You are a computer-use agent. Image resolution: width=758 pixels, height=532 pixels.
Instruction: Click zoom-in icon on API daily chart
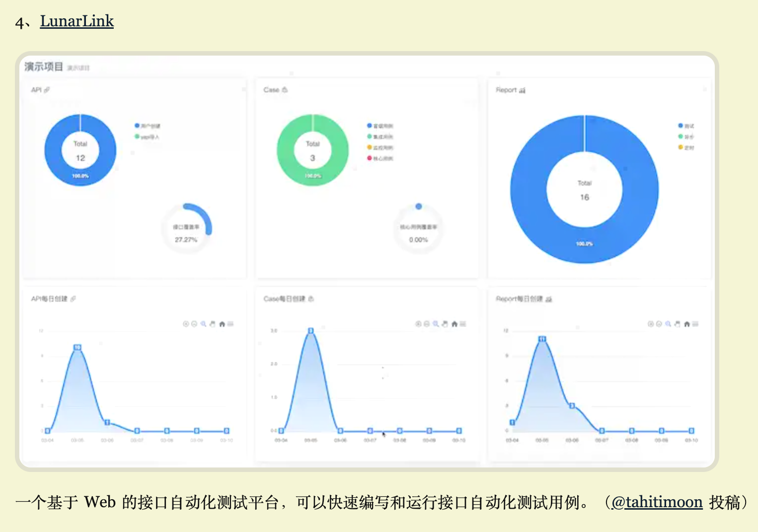(x=186, y=324)
